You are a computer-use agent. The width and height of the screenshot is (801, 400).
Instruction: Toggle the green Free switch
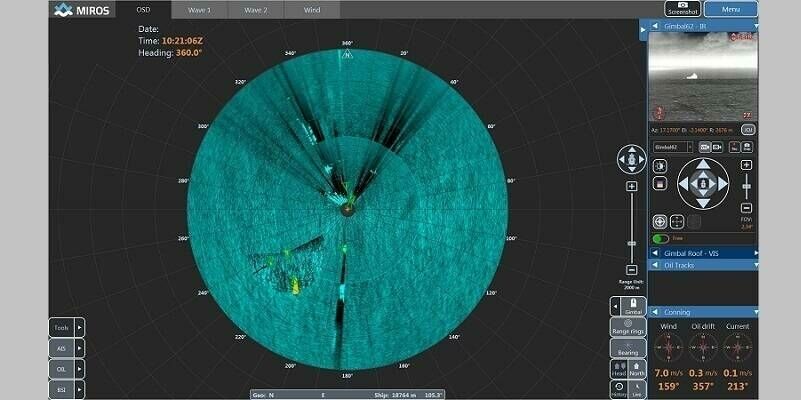661,239
